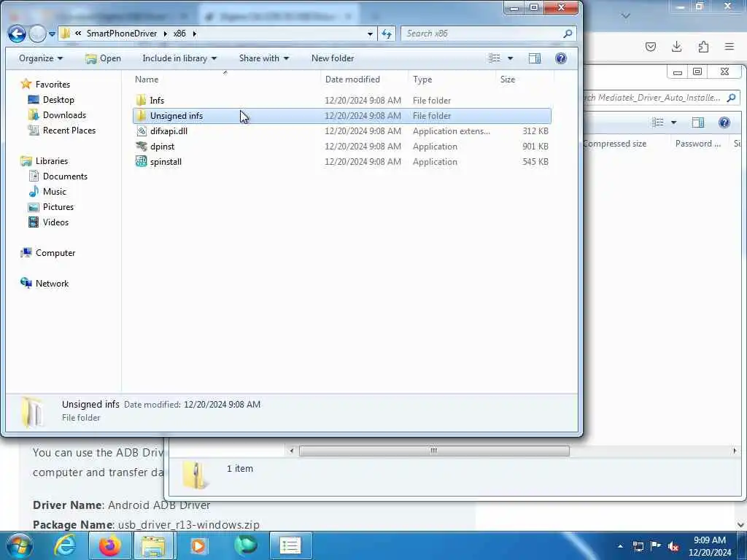The height and width of the screenshot is (560, 747).
Task: Select the difxapi.dll file
Action: click(x=341, y=131)
